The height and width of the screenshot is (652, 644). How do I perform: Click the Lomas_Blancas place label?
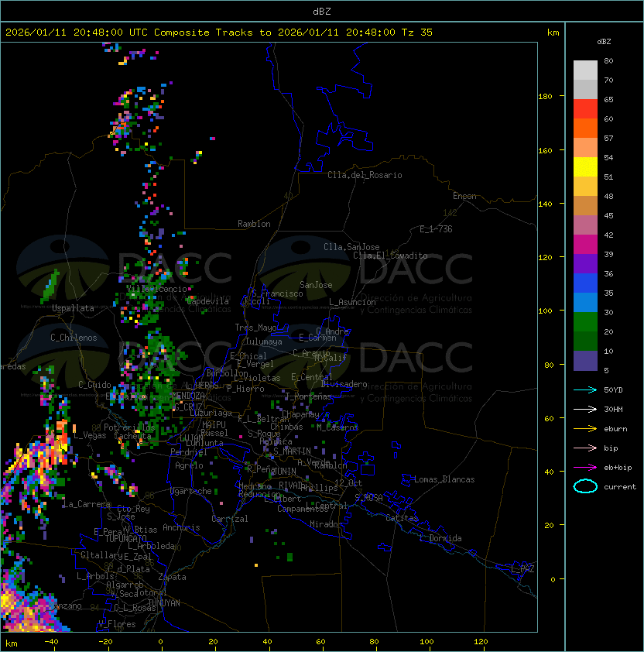click(x=444, y=479)
